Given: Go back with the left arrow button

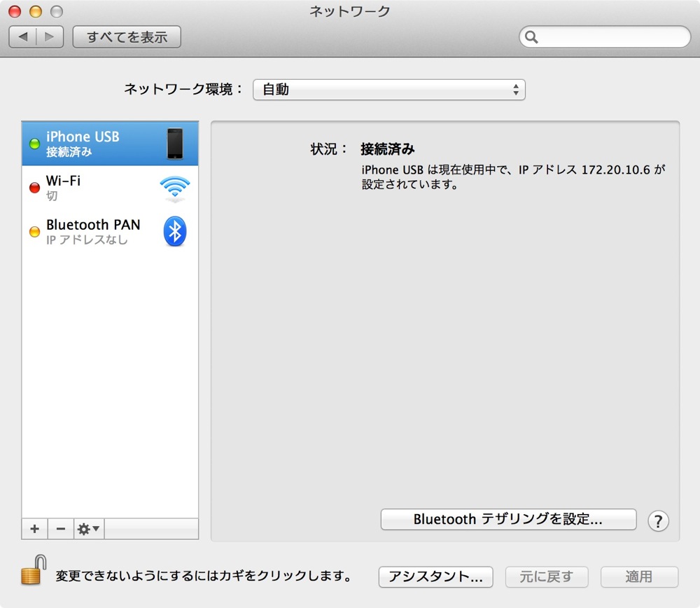Looking at the screenshot, I should (23, 36).
